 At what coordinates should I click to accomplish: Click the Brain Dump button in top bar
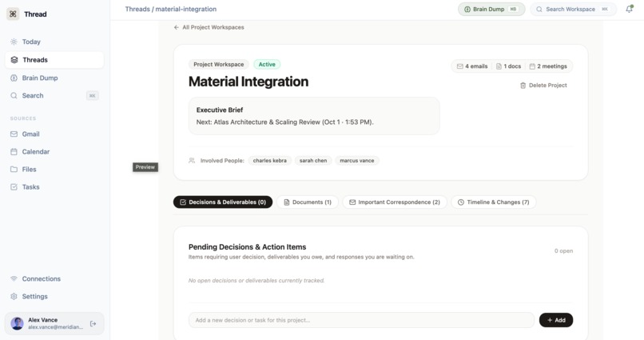(x=491, y=9)
